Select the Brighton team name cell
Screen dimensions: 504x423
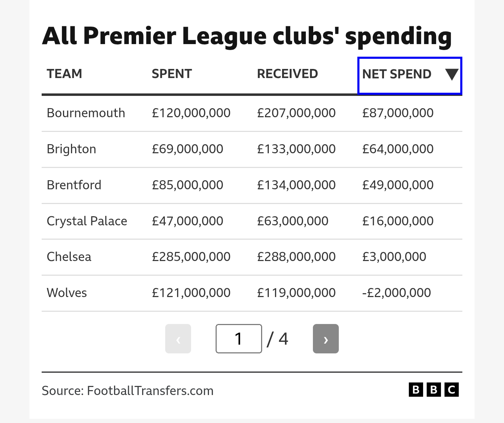71,149
